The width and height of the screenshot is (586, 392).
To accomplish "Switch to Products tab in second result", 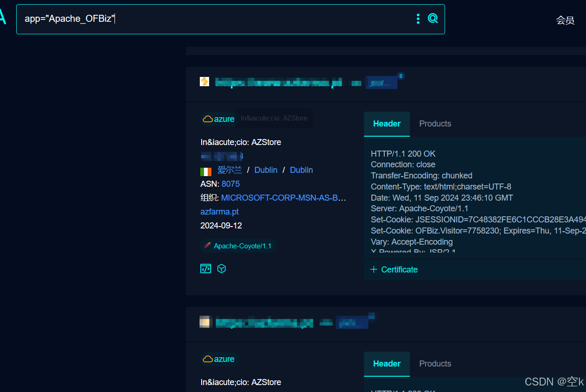I will (x=435, y=364).
